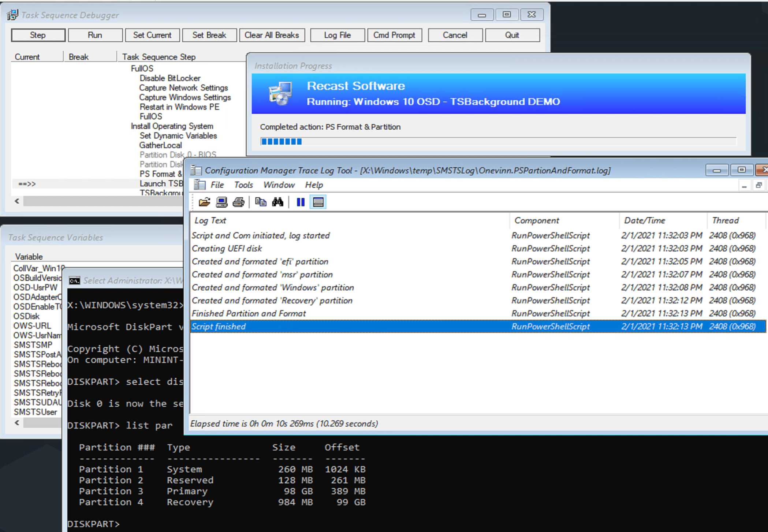Open a remote log via the computer icon
Viewport: 768px width, 532px height.
(221, 202)
